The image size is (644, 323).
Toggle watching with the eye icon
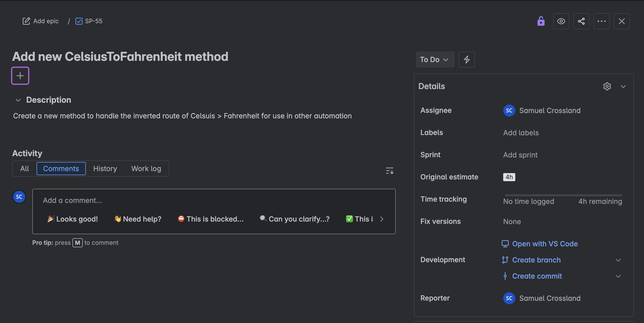561,21
